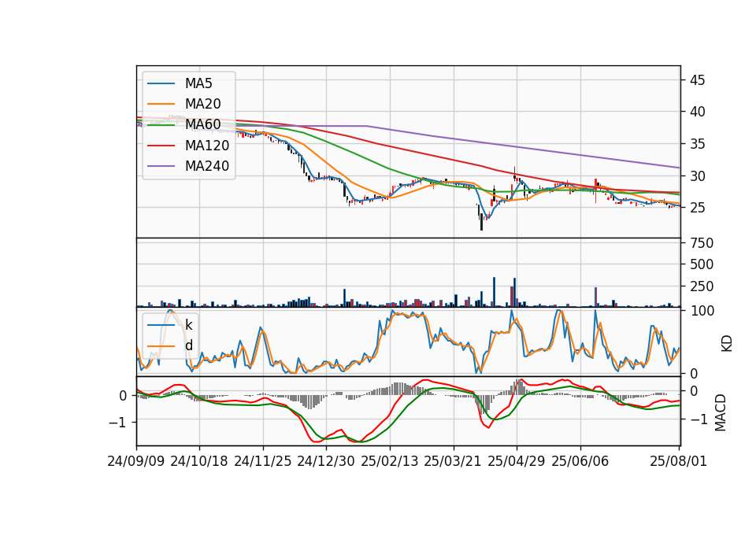This screenshot has width=756, height=543.
Task: Click the 25/03/21 date tick label
Action: click(x=453, y=461)
